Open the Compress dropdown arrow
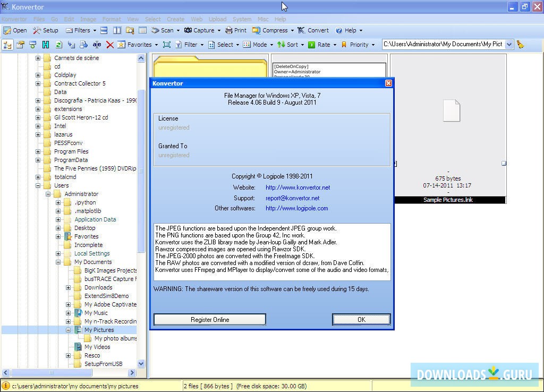The image size is (544, 392). (292, 30)
